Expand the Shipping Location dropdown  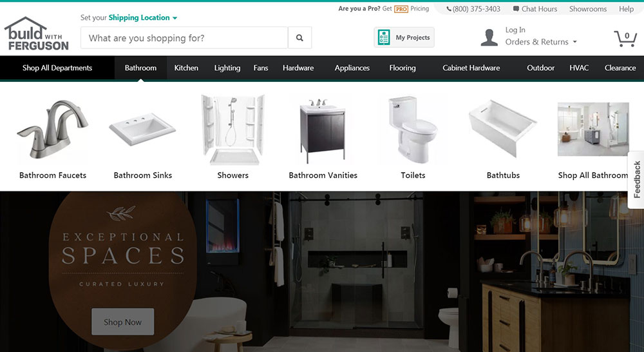[x=142, y=17]
